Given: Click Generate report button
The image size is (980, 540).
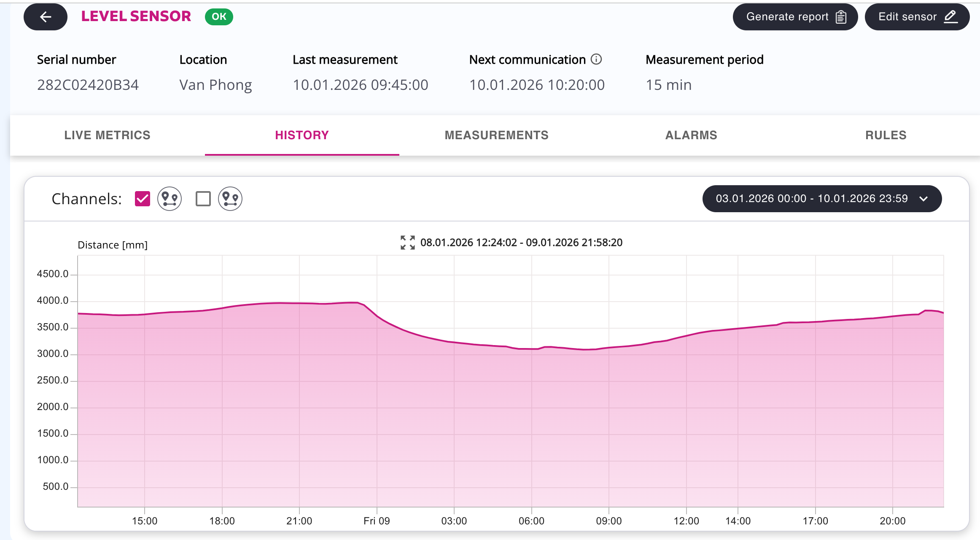Looking at the screenshot, I should [x=787, y=17].
